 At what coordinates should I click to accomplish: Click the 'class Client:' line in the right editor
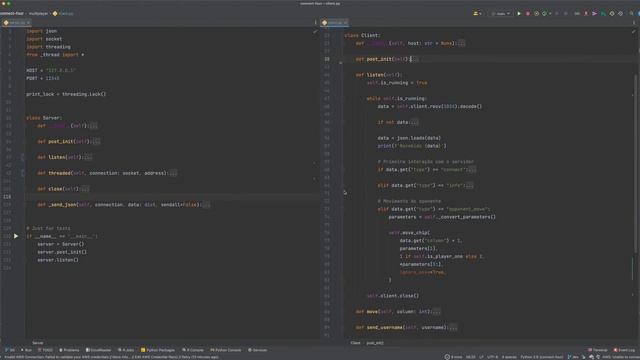click(362, 36)
